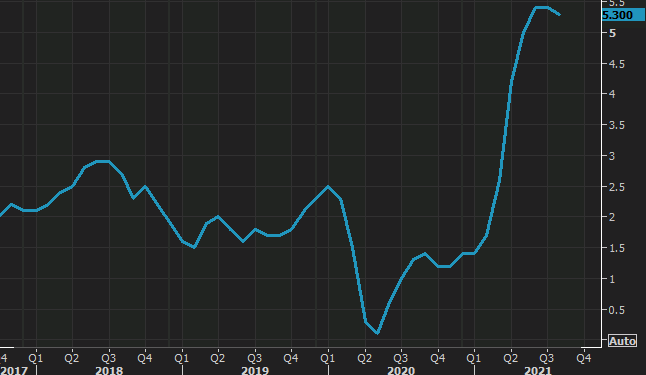
Task: Click the 2 value axis label
Action: [613, 217]
